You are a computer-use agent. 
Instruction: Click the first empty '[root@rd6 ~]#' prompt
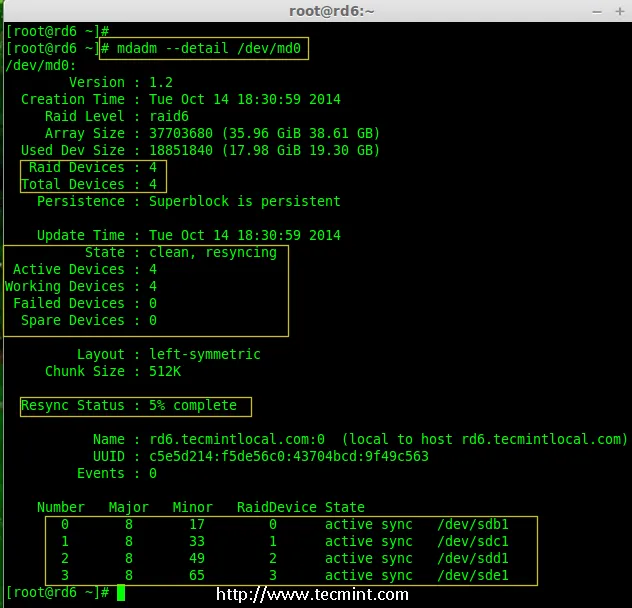coord(57,31)
